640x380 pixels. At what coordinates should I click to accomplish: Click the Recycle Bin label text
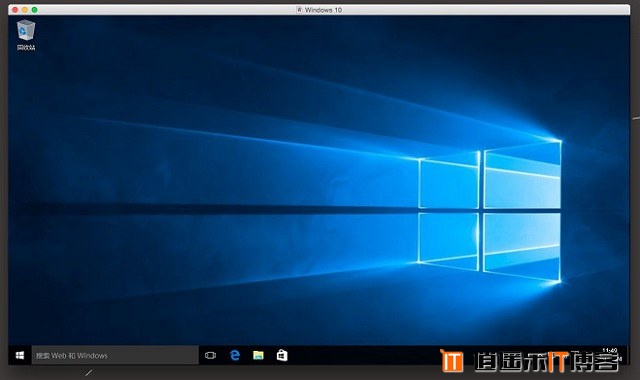click(x=26, y=48)
